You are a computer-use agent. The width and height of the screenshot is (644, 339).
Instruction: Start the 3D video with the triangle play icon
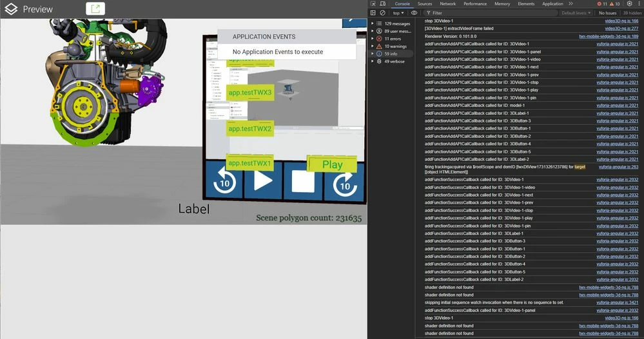[x=263, y=181]
